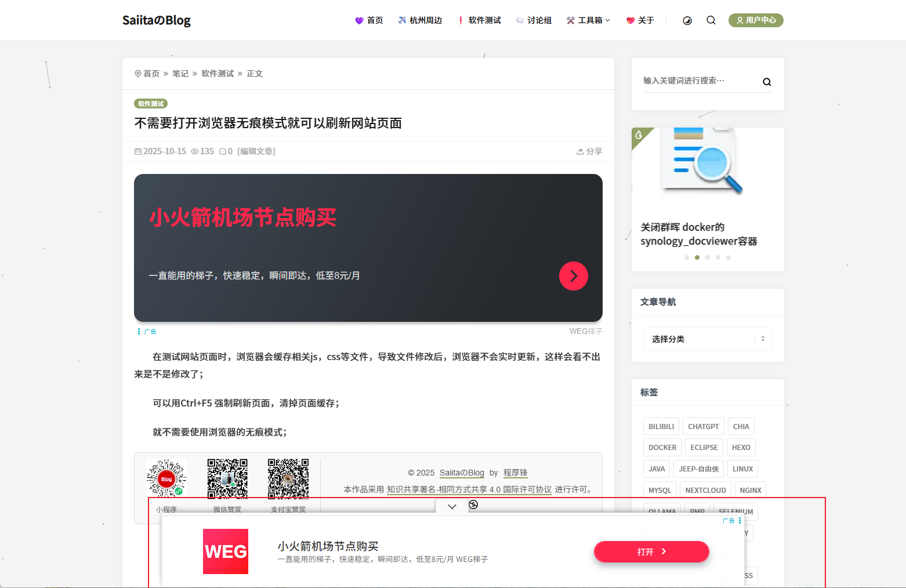Click the 打开 button on the ad

click(x=651, y=551)
